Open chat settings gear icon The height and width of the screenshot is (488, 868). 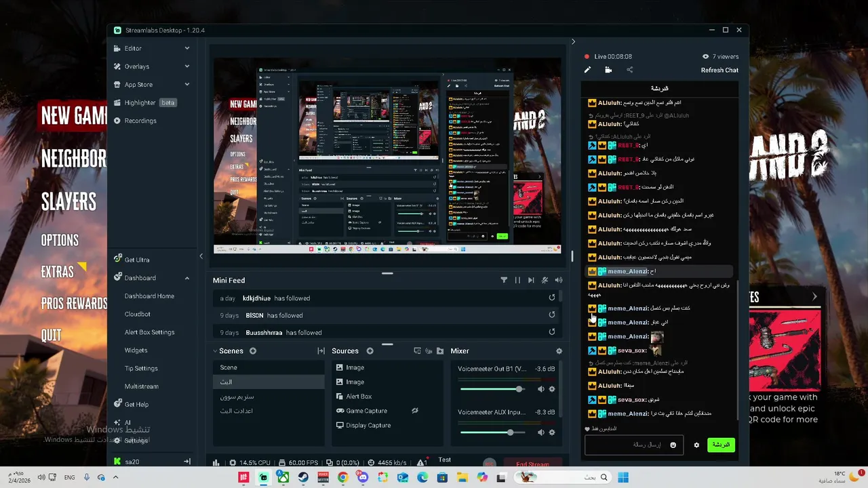click(696, 445)
